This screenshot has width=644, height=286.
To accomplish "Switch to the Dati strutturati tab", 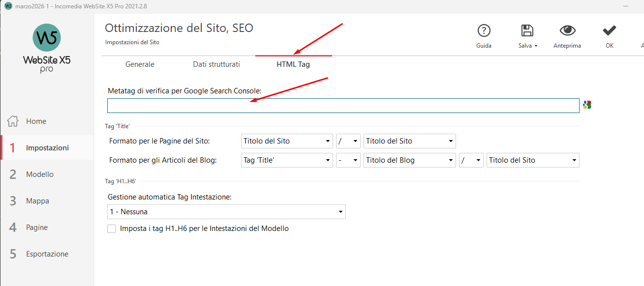I will pyautogui.click(x=216, y=64).
